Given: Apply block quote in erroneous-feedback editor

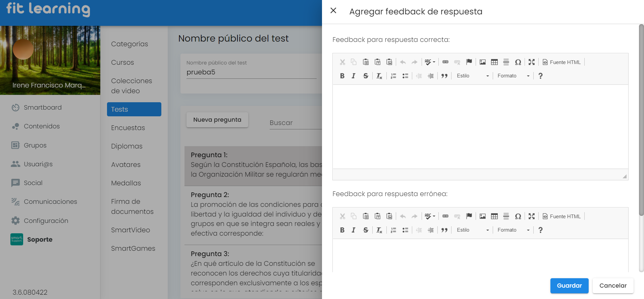Looking at the screenshot, I should pyautogui.click(x=444, y=230).
